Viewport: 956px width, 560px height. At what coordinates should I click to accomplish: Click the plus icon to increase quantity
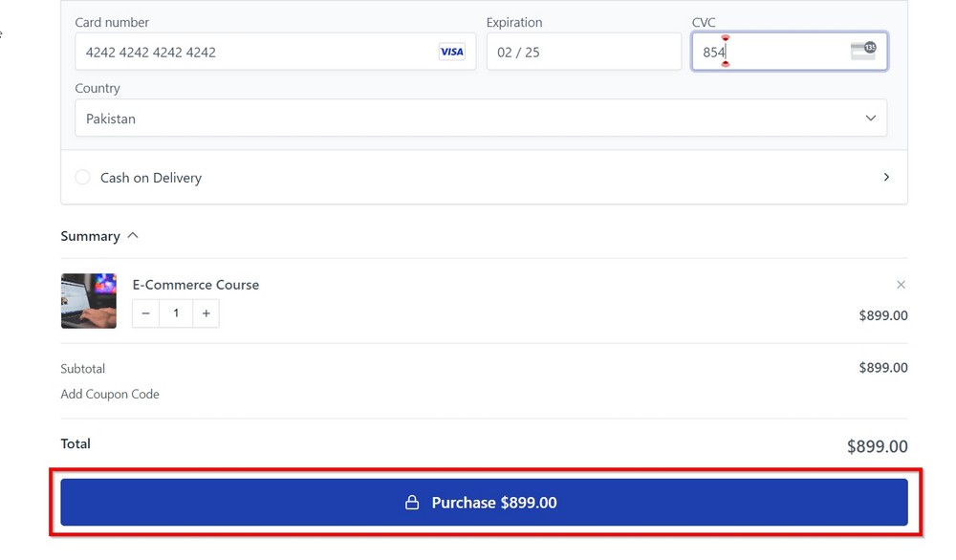206,313
